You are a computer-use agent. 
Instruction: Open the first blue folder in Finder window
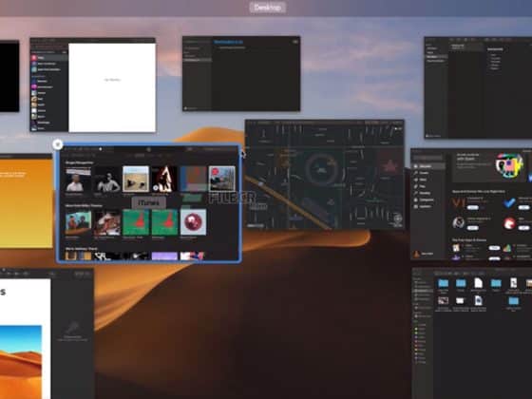tap(443, 283)
